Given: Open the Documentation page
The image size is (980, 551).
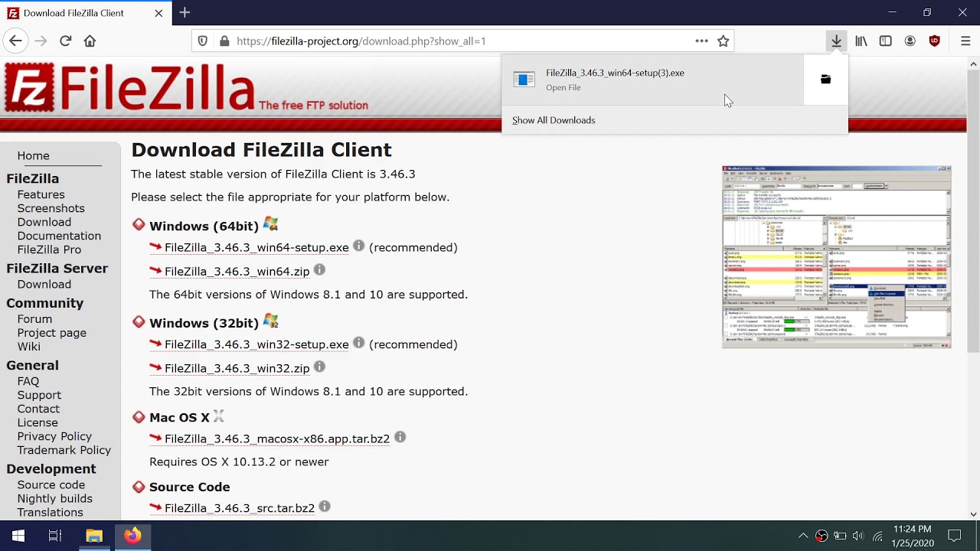Looking at the screenshot, I should coord(59,236).
